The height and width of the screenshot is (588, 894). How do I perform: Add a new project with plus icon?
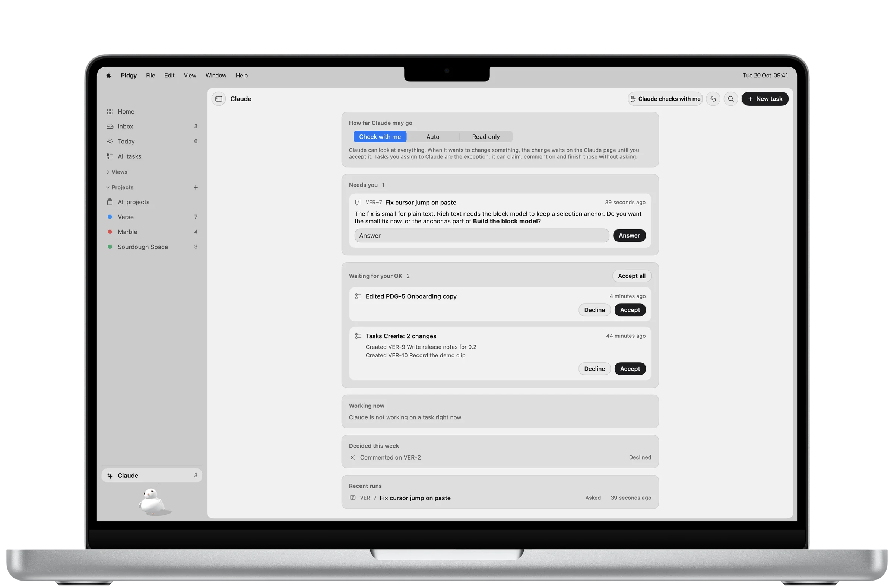196,187
